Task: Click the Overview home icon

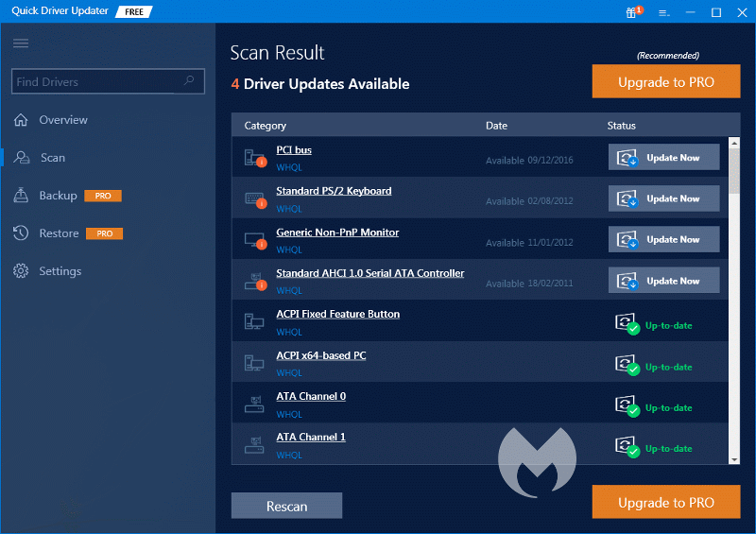Action: 21,120
